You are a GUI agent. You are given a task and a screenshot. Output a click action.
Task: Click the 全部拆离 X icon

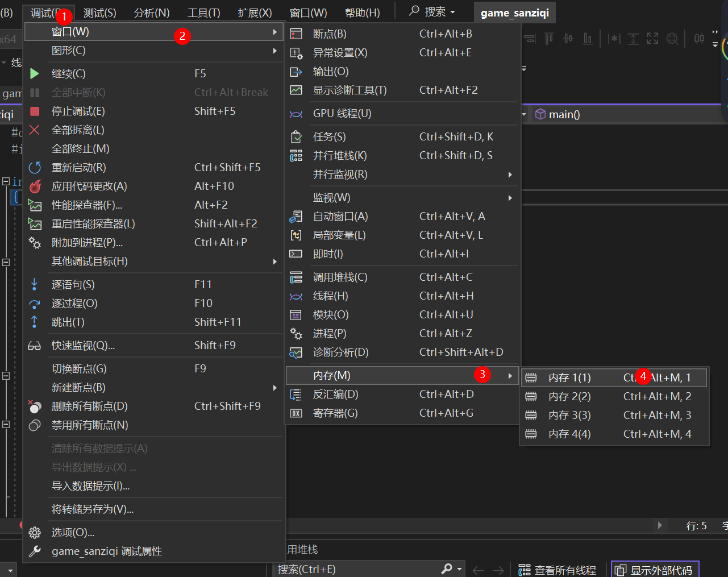[35, 130]
